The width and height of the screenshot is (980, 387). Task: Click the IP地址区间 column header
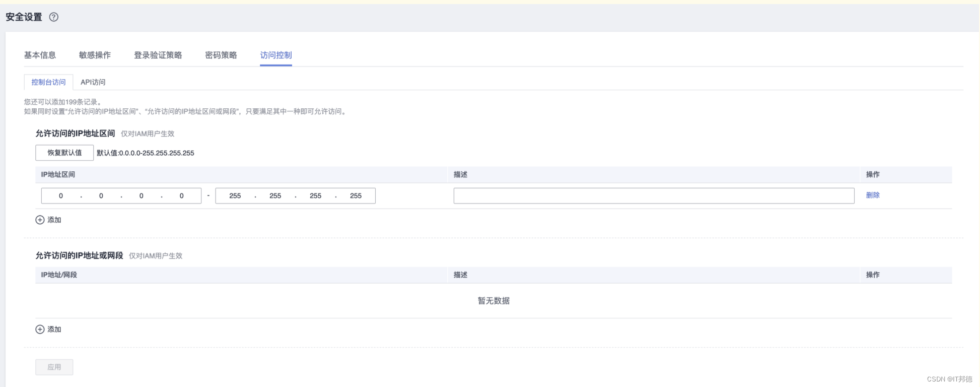click(58, 174)
